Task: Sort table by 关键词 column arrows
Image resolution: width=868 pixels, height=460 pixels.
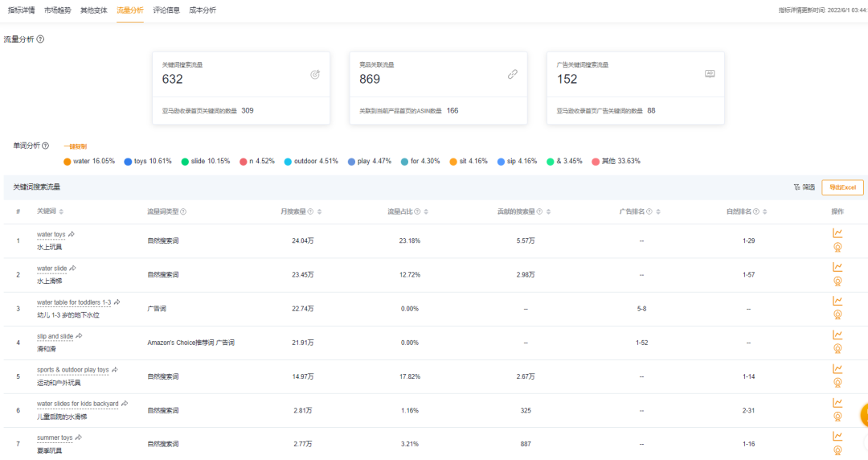Action: click(x=61, y=212)
